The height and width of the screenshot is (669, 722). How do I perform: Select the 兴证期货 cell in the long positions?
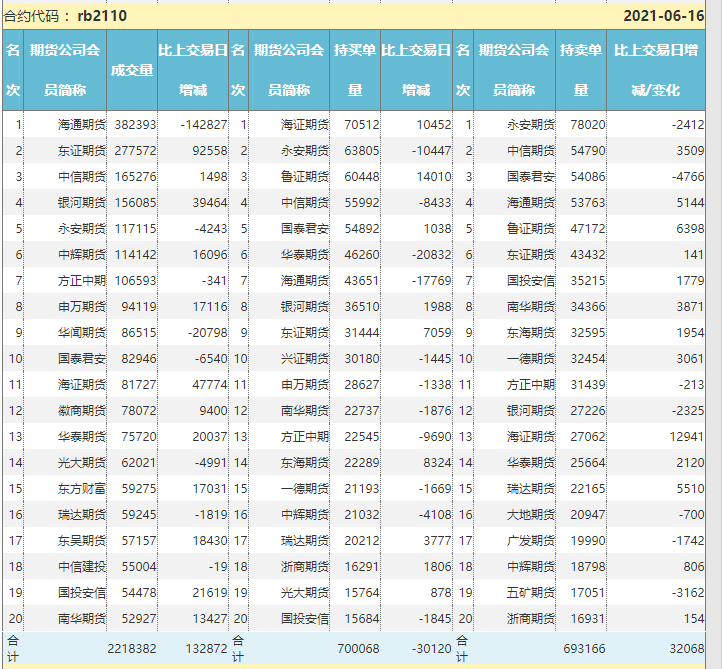click(x=303, y=358)
